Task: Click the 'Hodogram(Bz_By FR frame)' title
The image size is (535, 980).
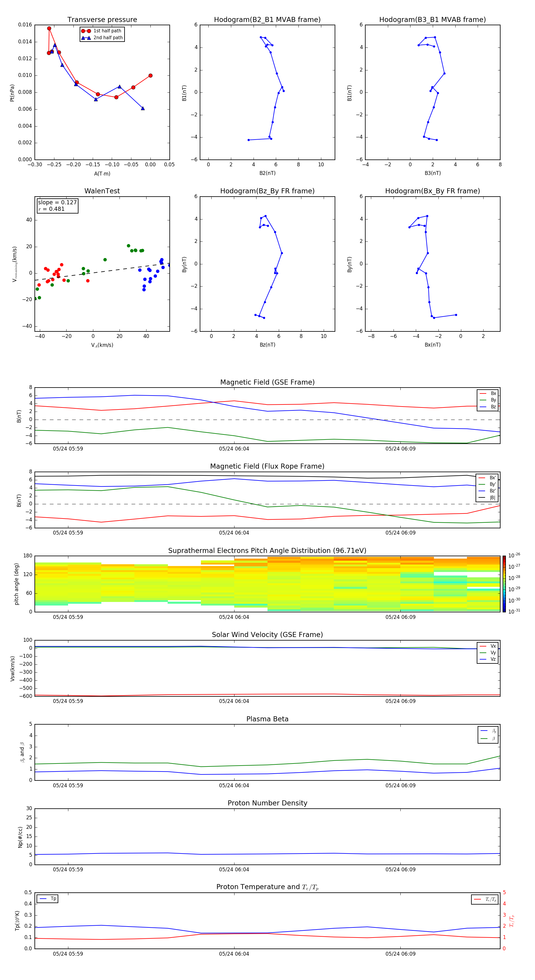Action: (267, 191)
